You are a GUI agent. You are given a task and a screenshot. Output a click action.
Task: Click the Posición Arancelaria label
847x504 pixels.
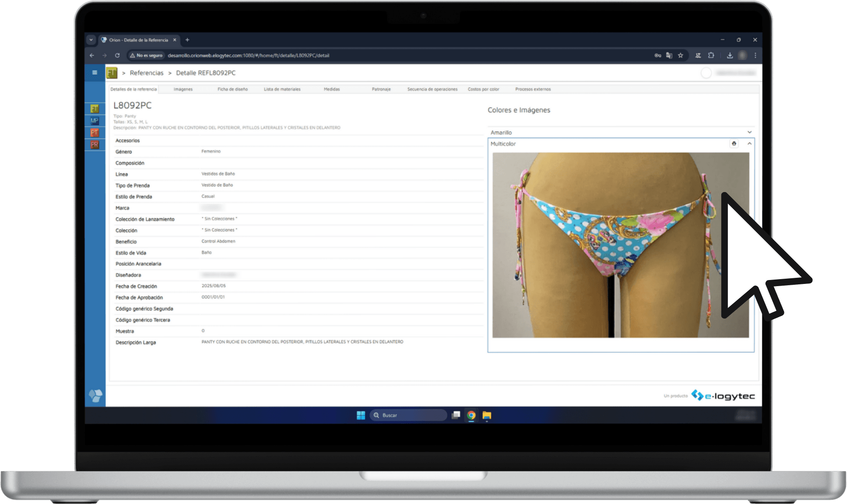point(138,264)
